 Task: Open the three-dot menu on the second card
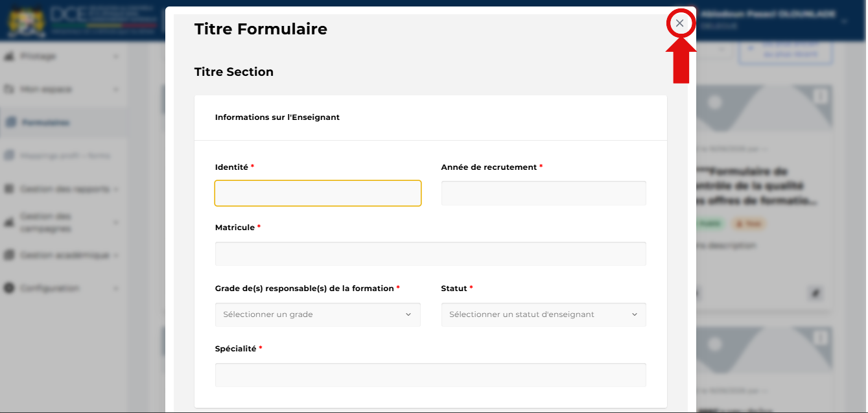click(821, 338)
